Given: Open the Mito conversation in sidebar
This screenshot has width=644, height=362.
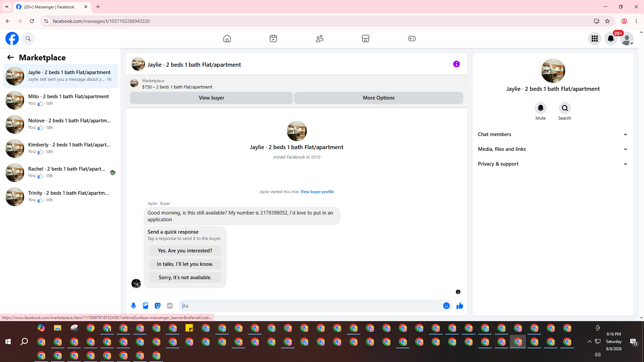Looking at the screenshot, I should (60, 100).
